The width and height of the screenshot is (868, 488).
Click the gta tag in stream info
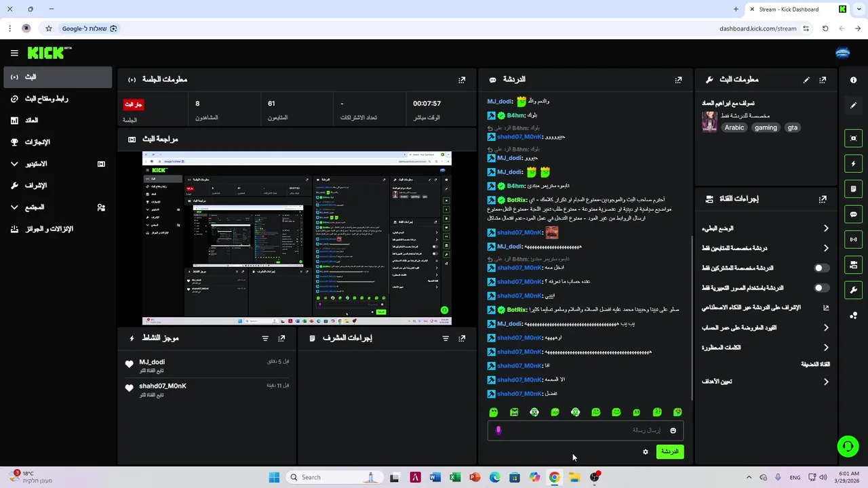tap(792, 127)
